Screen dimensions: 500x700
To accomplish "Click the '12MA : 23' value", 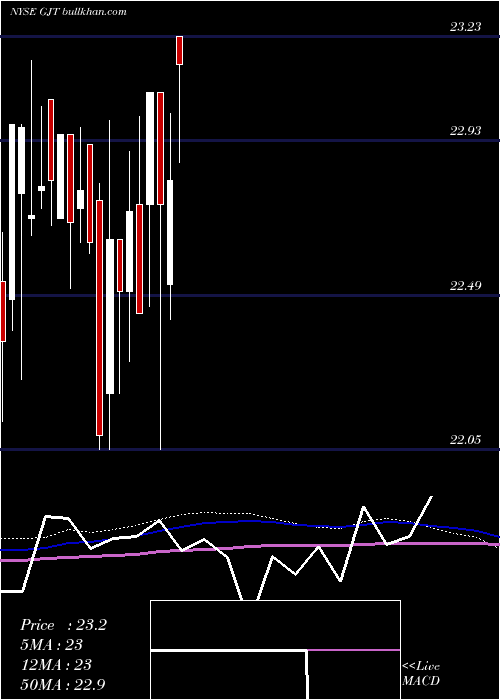I will tap(56, 665).
